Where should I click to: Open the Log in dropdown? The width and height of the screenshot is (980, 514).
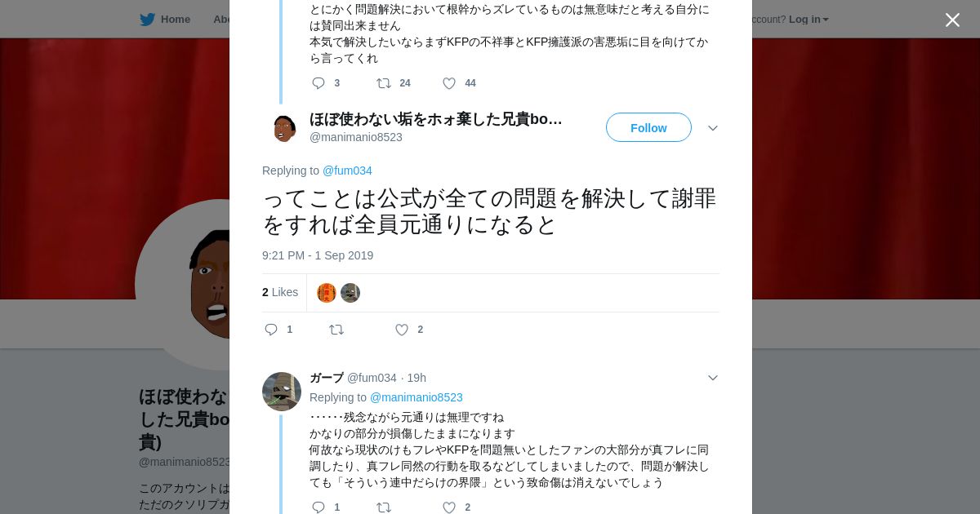pyautogui.click(x=808, y=20)
